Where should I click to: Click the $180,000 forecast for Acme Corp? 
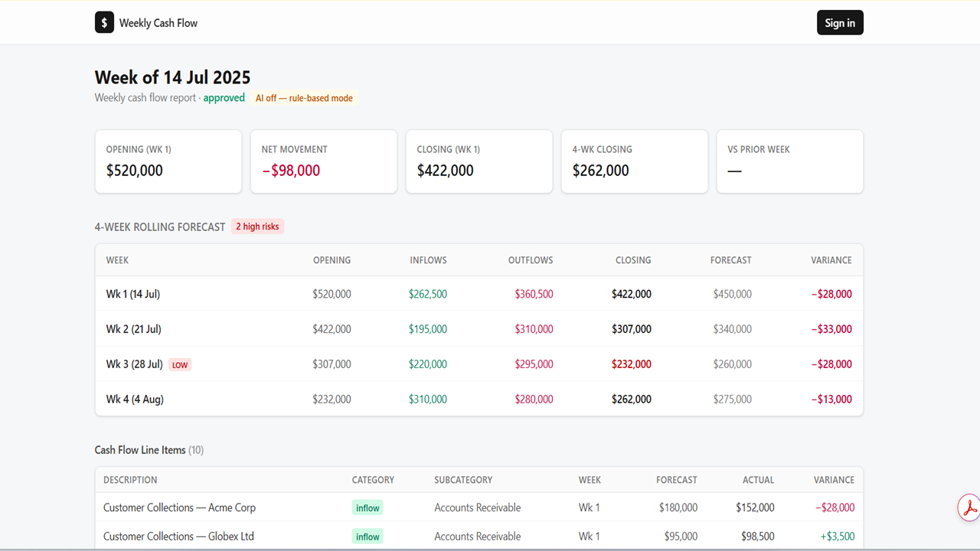pos(678,507)
